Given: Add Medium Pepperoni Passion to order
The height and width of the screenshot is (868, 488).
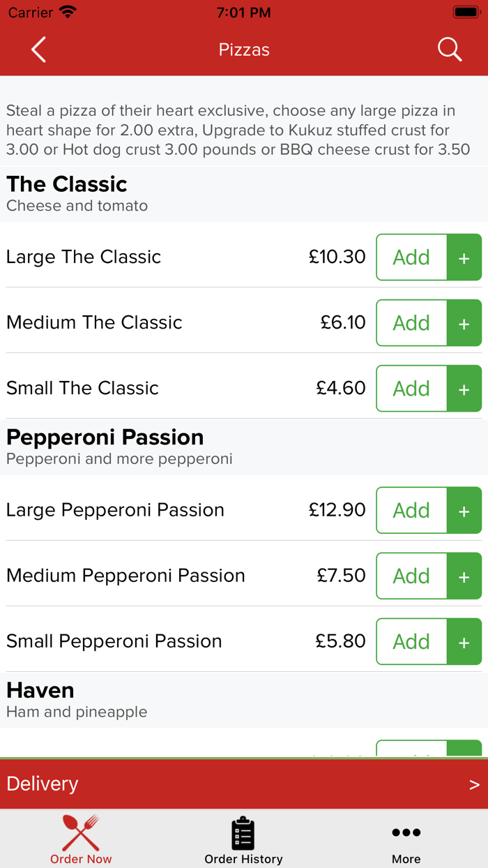Looking at the screenshot, I should point(411,576).
